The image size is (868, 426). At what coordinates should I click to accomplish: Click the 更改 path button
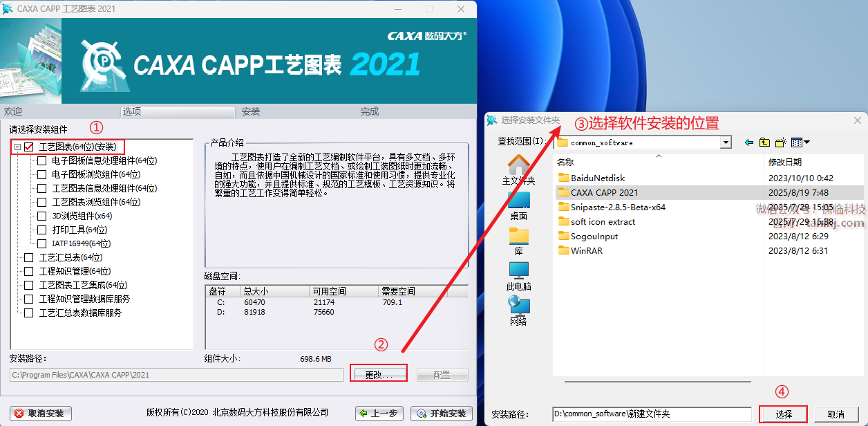coord(378,374)
